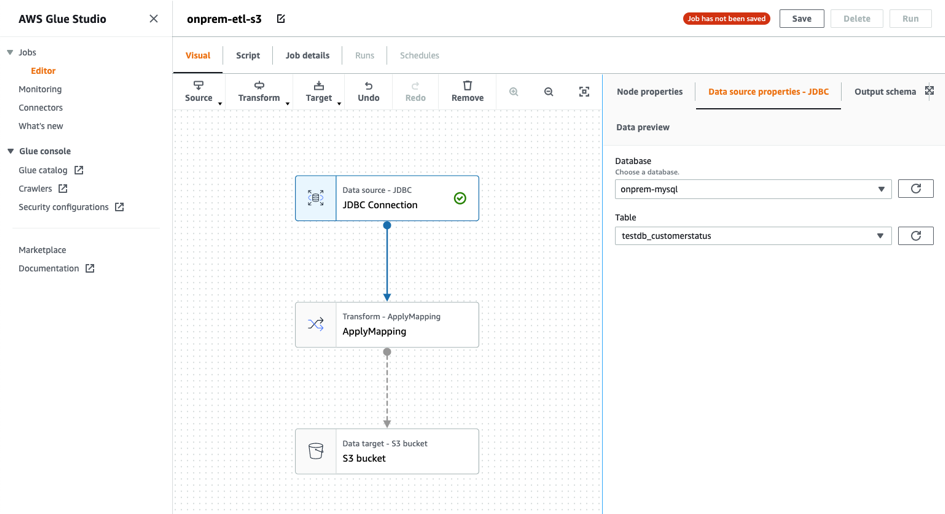
Task: Close the AWS Glue Studio sidebar
Action: [154, 19]
